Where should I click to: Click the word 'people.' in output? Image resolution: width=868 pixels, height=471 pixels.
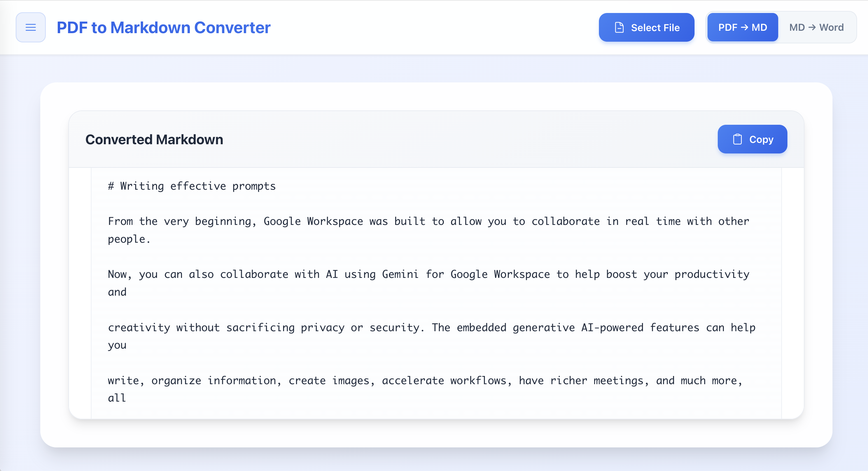click(129, 239)
